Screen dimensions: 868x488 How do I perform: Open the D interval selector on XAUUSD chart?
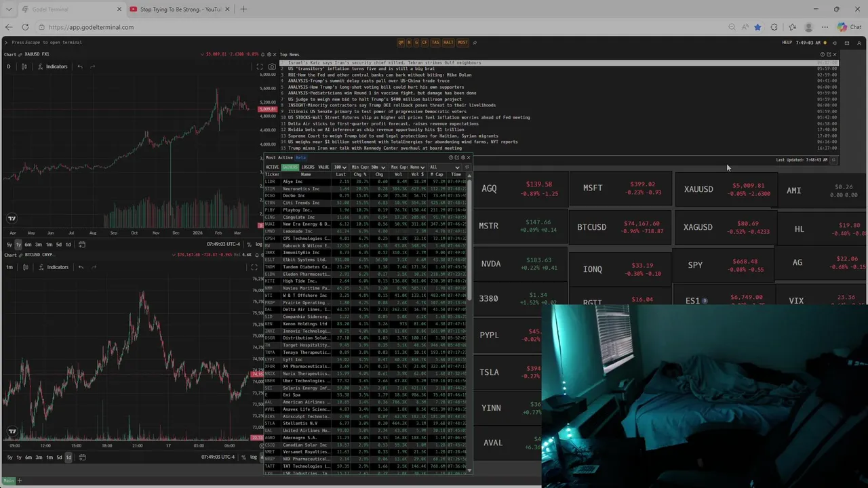(9, 66)
